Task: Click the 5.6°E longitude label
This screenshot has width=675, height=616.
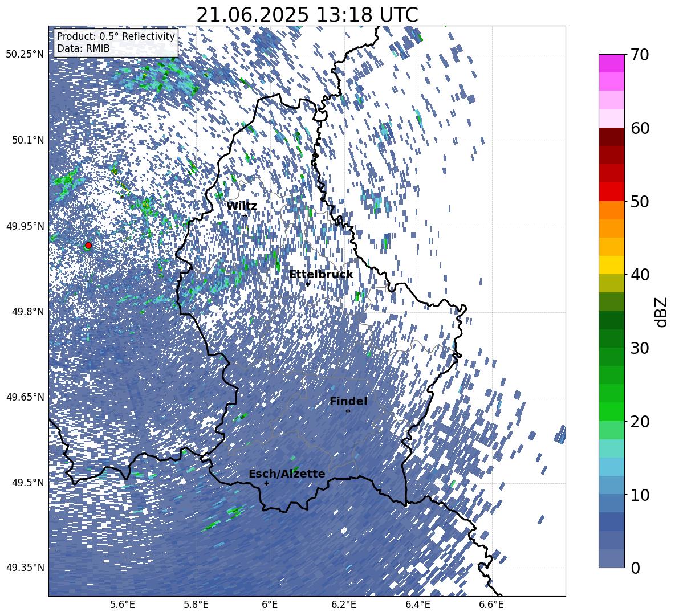Action: click(x=122, y=605)
